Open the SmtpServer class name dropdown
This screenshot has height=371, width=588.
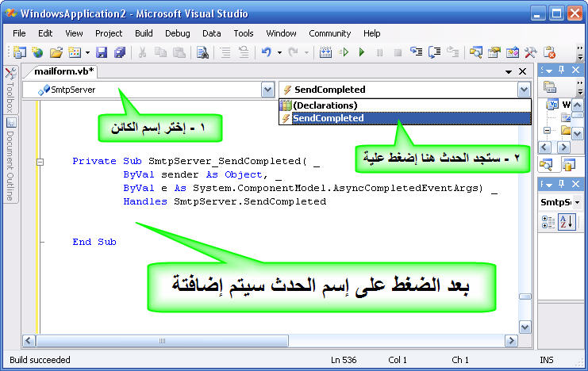[x=267, y=90]
